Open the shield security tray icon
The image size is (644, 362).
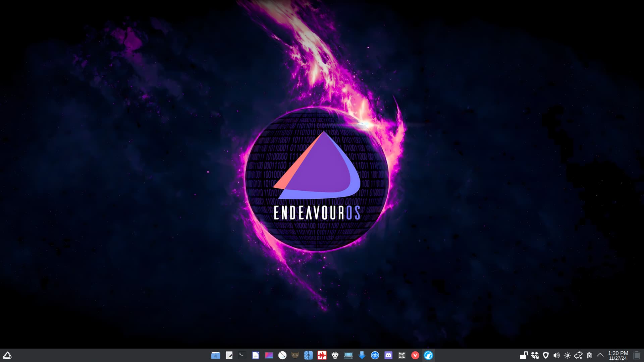coord(546,355)
